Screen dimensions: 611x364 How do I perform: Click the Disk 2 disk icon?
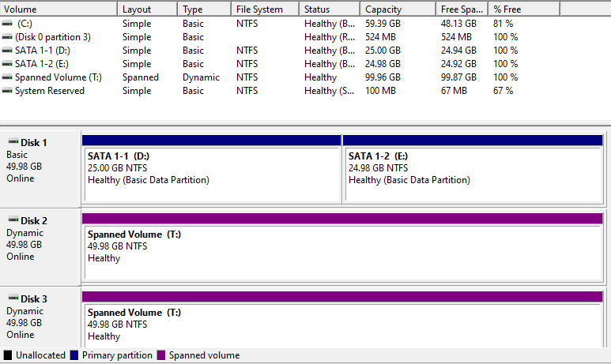[13, 220]
